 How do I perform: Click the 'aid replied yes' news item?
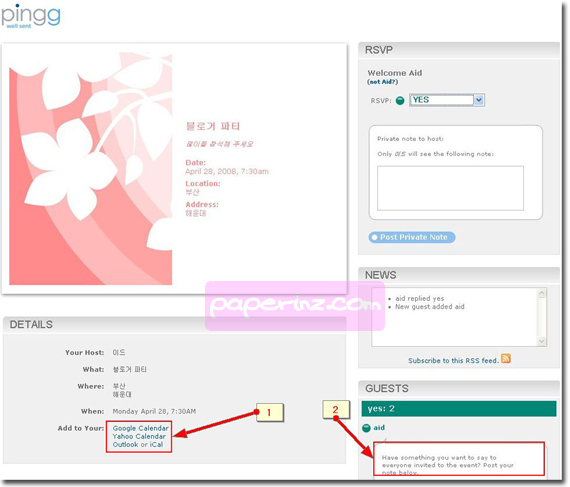point(420,298)
